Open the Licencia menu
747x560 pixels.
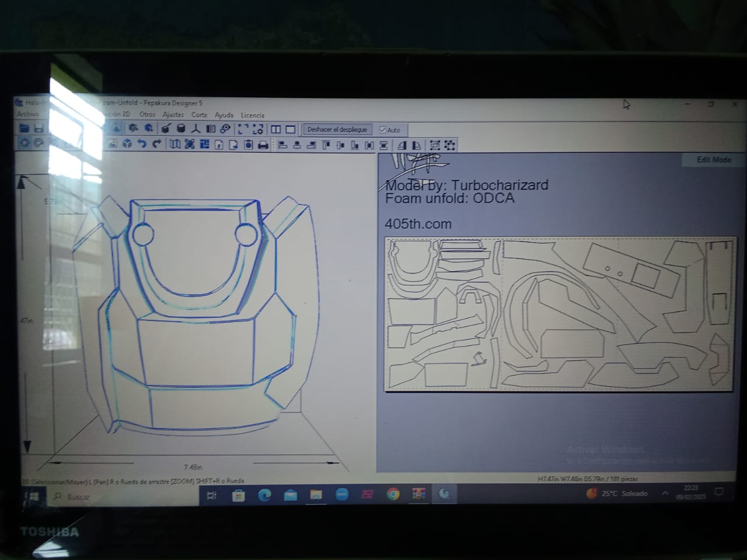(252, 116)
